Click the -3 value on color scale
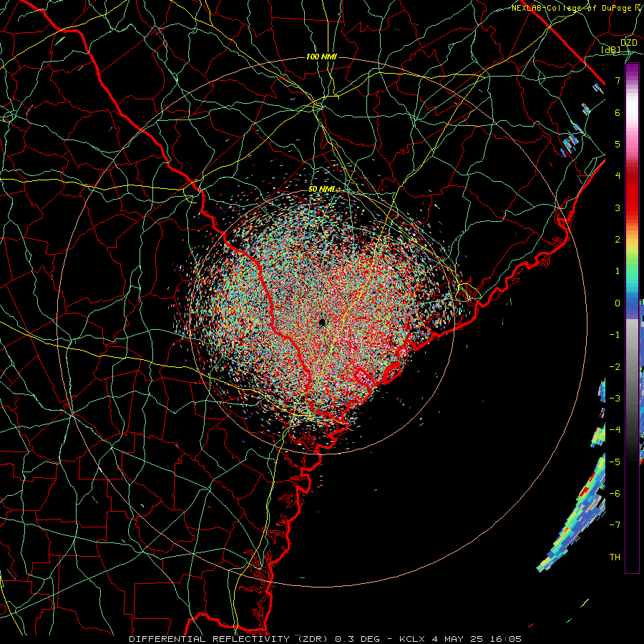644x644 pixels. pos(615,398)
